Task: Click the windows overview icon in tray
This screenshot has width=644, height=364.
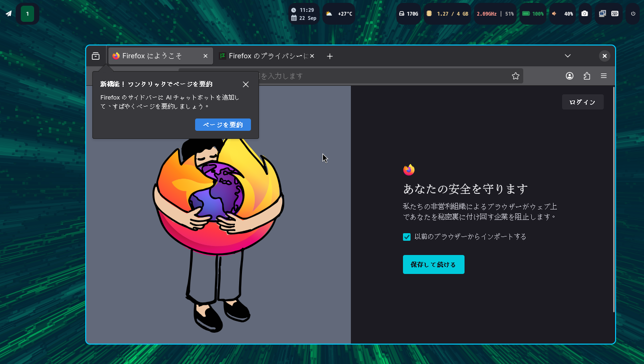Action: tap(602, 14)
